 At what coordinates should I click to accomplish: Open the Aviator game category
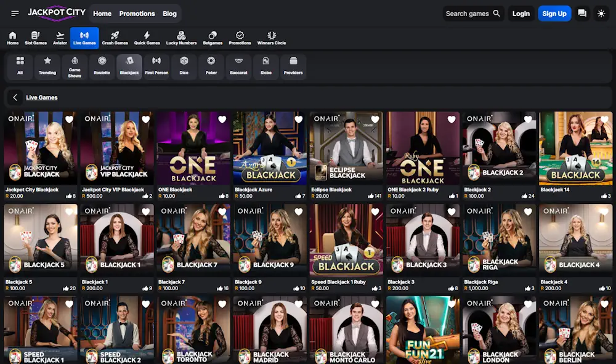pos(60,38)
